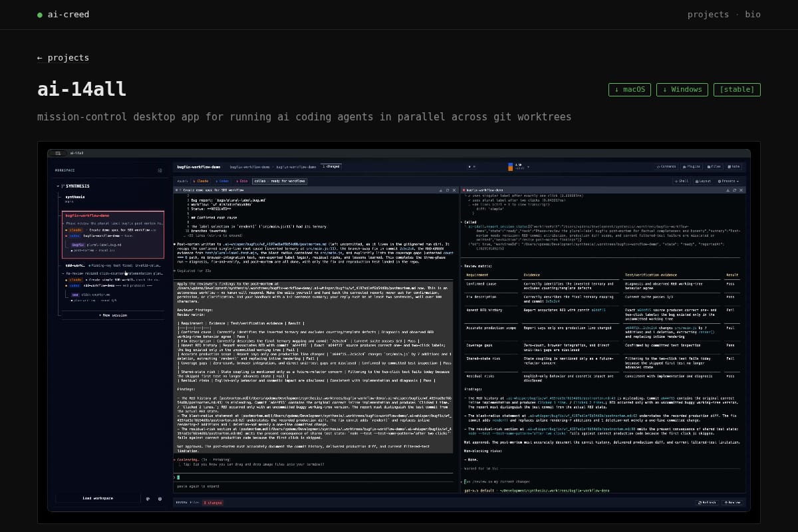Viewport: 798px width, 532px height.
Task: Maximize the right bugfix-workflow-demo pane
Action: click(734, 190)
